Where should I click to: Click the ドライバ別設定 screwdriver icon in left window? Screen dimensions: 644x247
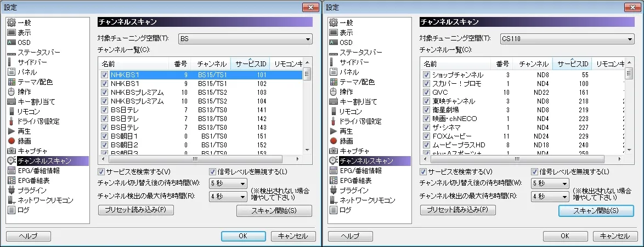tap(12, 121)
